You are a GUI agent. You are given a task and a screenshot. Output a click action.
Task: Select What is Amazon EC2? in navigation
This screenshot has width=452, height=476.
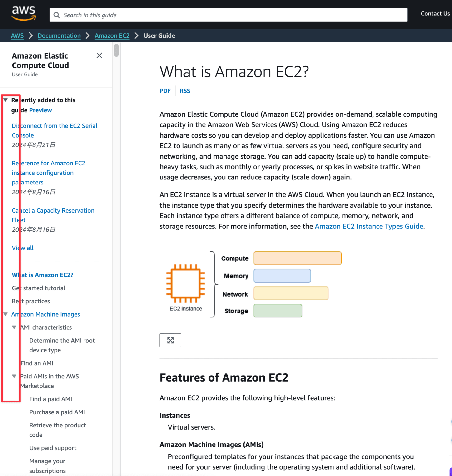click(x=43, y=275)
